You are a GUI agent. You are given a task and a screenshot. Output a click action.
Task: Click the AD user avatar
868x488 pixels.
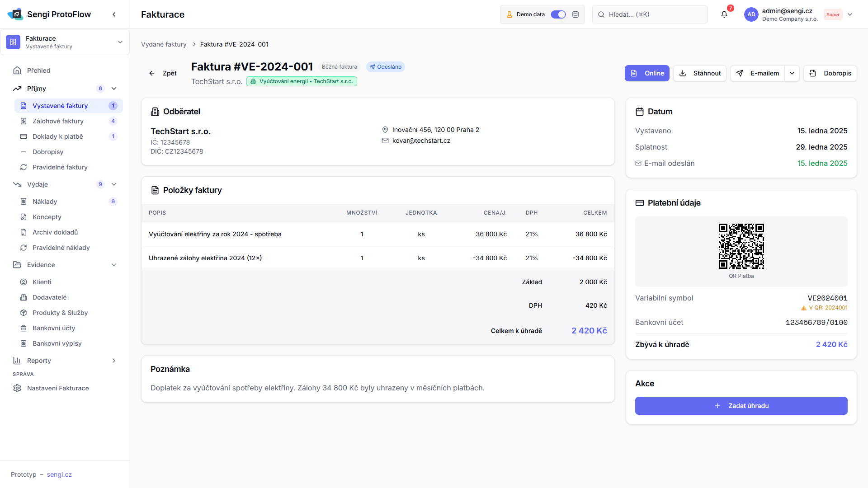tap(751, 14)
